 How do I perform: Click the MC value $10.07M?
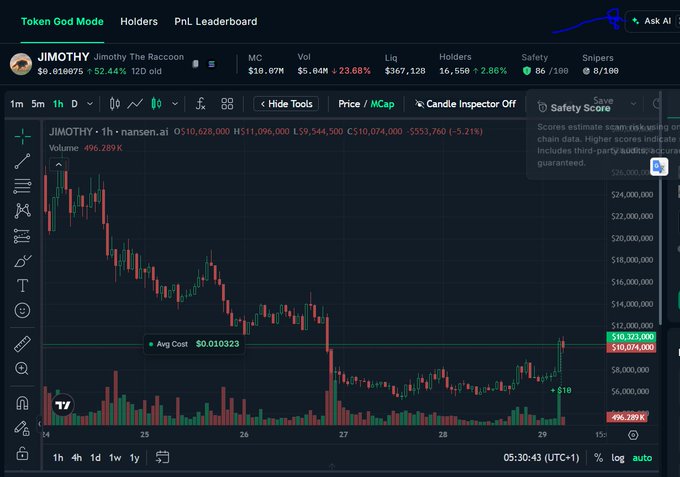tap(266, 71)
